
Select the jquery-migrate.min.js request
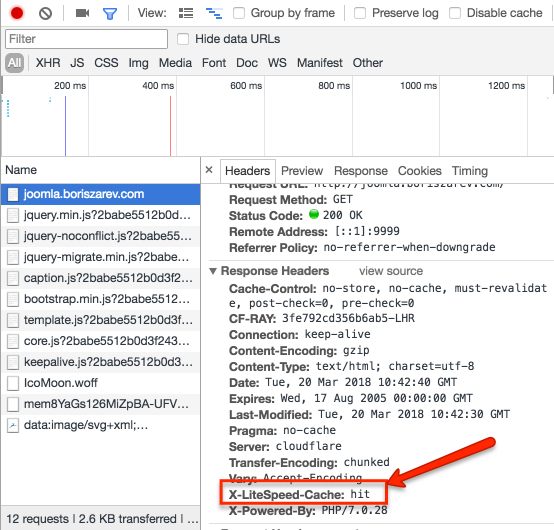(100, 257)
